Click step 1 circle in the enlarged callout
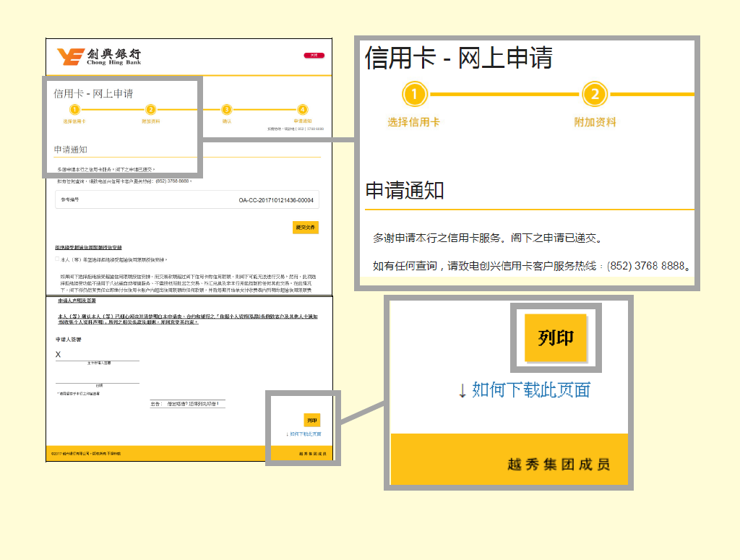Screen dimensions: 740x560 [414, 94]
